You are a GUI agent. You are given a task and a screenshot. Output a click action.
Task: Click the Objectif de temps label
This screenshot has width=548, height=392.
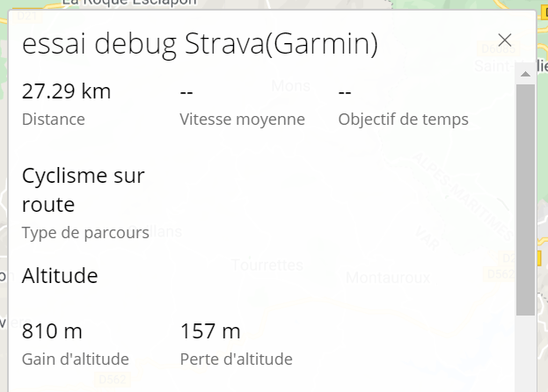point(403,120)
